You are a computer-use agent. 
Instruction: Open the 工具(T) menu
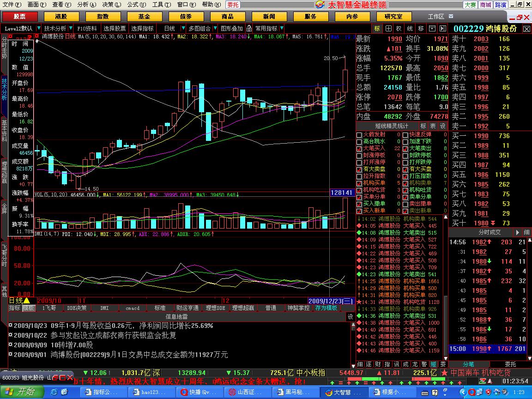click(x=162, y=5)
